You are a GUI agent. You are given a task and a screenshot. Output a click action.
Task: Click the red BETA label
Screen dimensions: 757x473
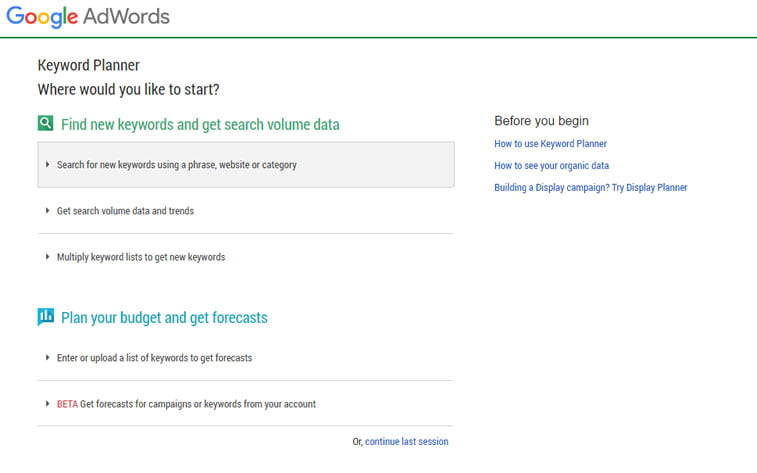tap(67, 404)
